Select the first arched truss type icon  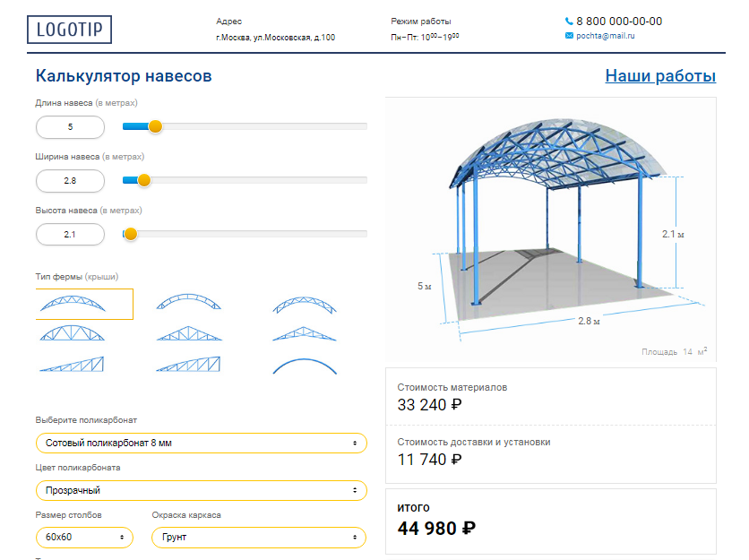pyautogui.click(x=73, y=304)
